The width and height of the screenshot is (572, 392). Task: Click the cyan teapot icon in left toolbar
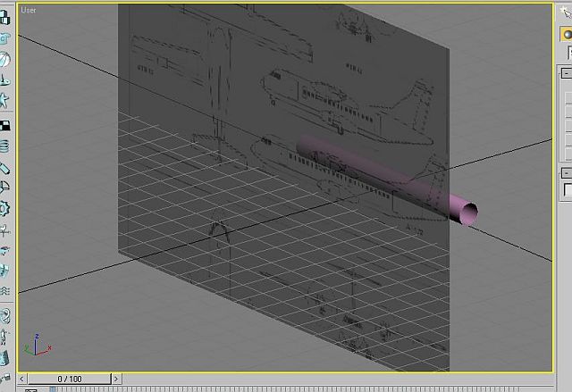click(x=5, y=38)
